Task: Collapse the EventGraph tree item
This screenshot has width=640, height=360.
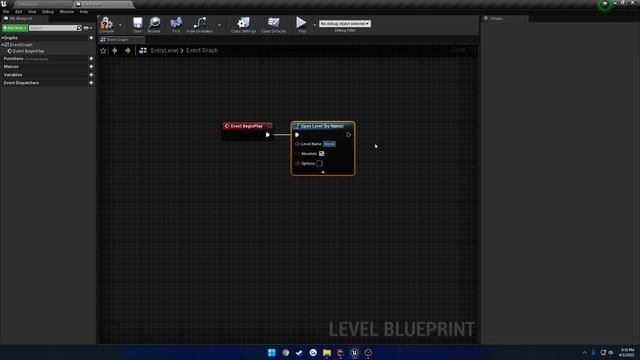Action: click(x=2, y=44)
